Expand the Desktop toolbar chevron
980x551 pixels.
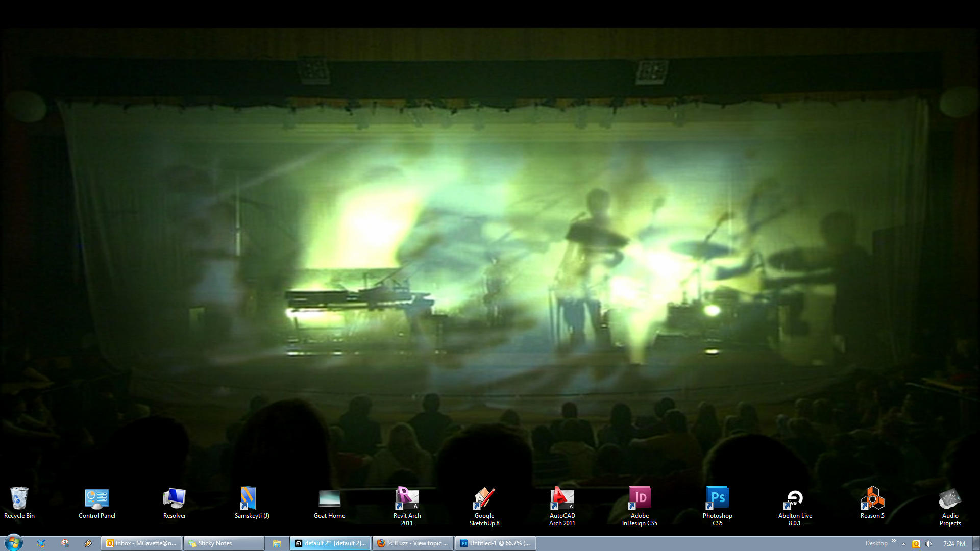point(894,541)
